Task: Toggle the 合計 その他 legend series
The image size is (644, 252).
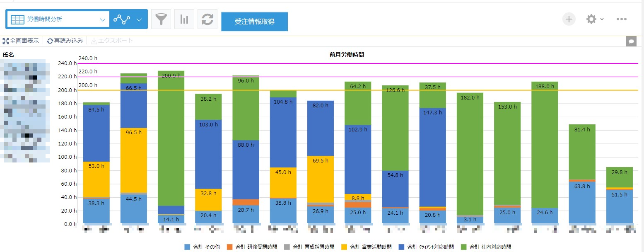Action: 203,247
